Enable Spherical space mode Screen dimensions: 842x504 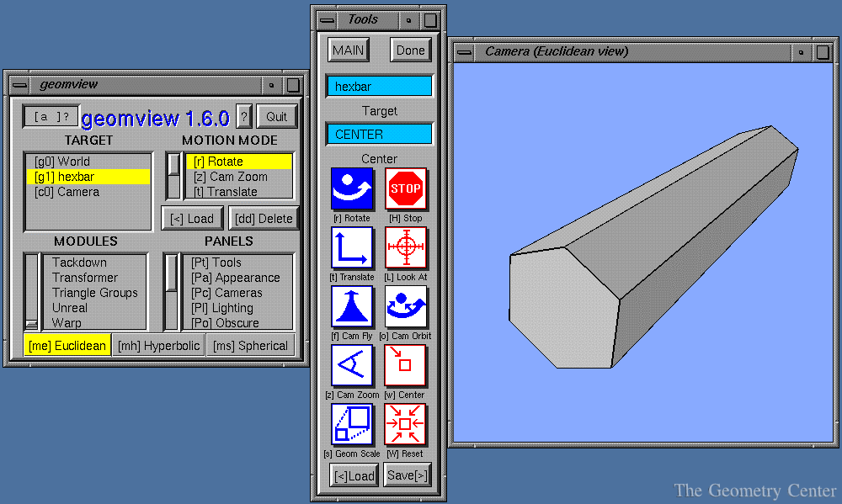click(250, 345)
